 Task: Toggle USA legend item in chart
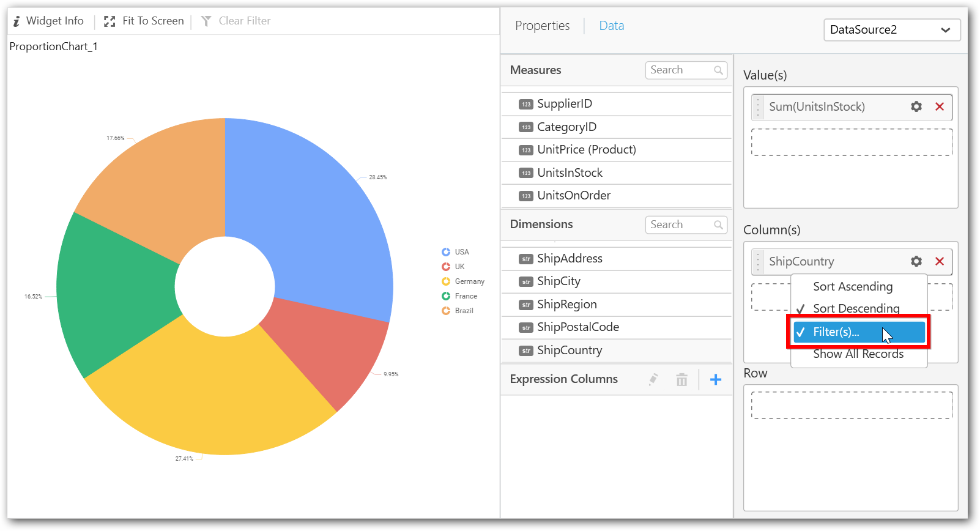pos(456,252)
